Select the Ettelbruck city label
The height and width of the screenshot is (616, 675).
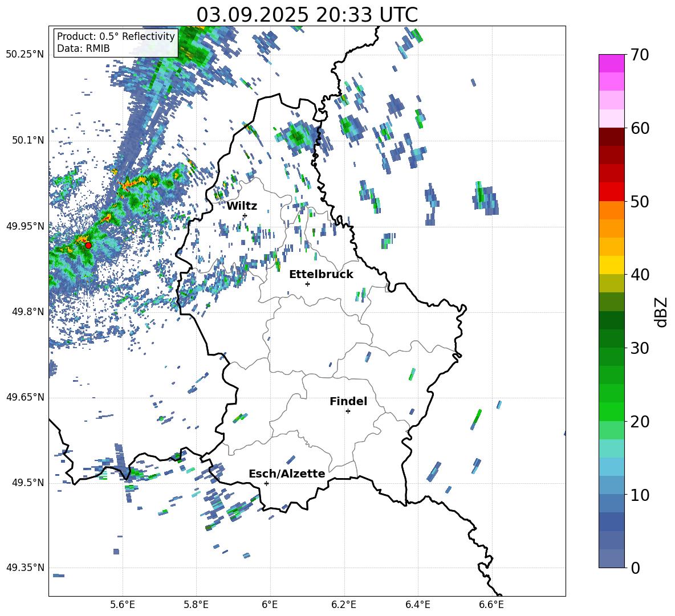coord(321,275)
